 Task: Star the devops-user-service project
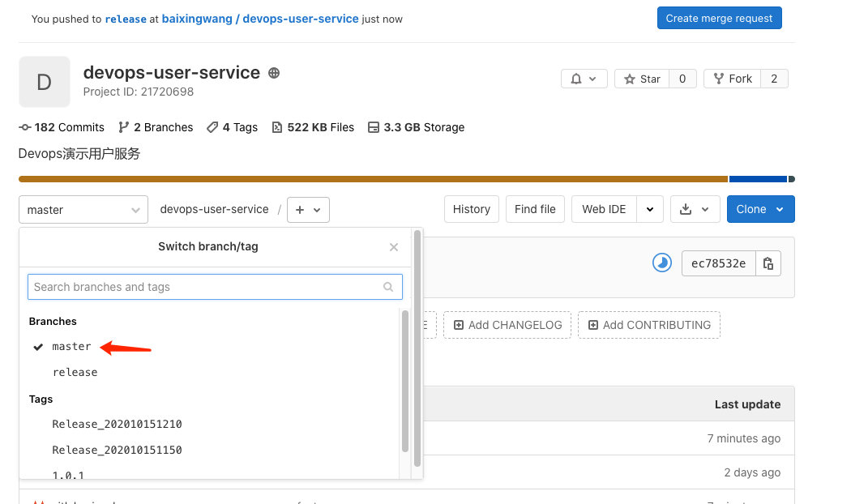pos(642,79)
